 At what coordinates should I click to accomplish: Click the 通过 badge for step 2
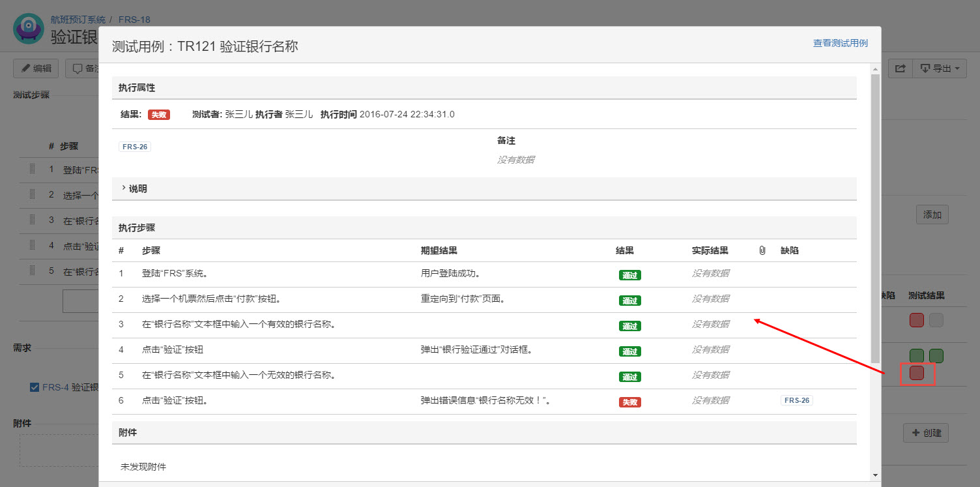(630, 301)
